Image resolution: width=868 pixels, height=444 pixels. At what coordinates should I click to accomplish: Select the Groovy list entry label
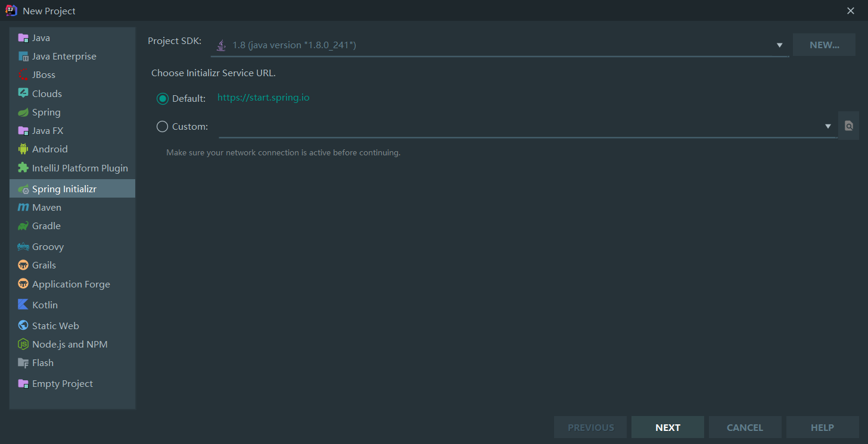(48, 247)
